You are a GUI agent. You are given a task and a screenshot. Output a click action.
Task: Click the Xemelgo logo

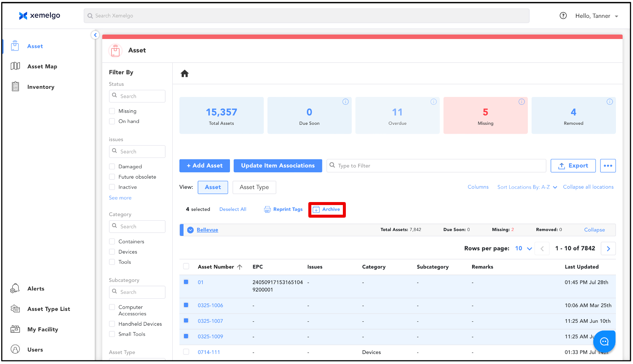tap(39, 16)
